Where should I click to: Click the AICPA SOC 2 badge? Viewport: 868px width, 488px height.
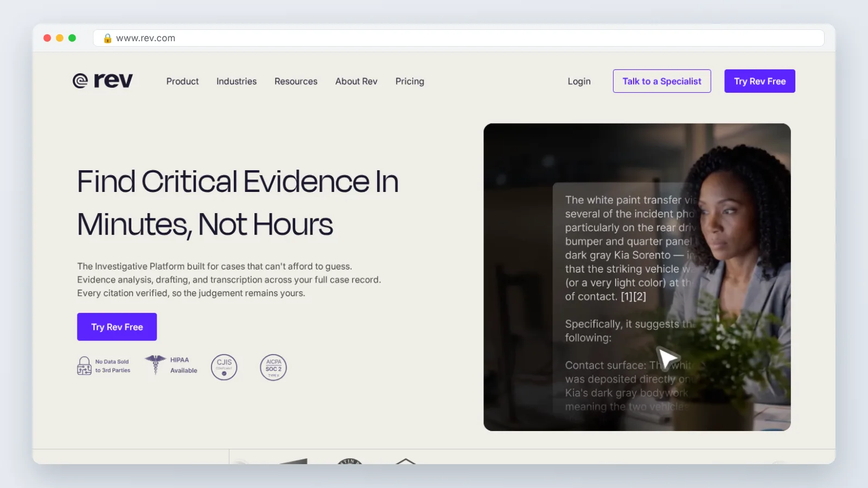(x=273, y=368)
